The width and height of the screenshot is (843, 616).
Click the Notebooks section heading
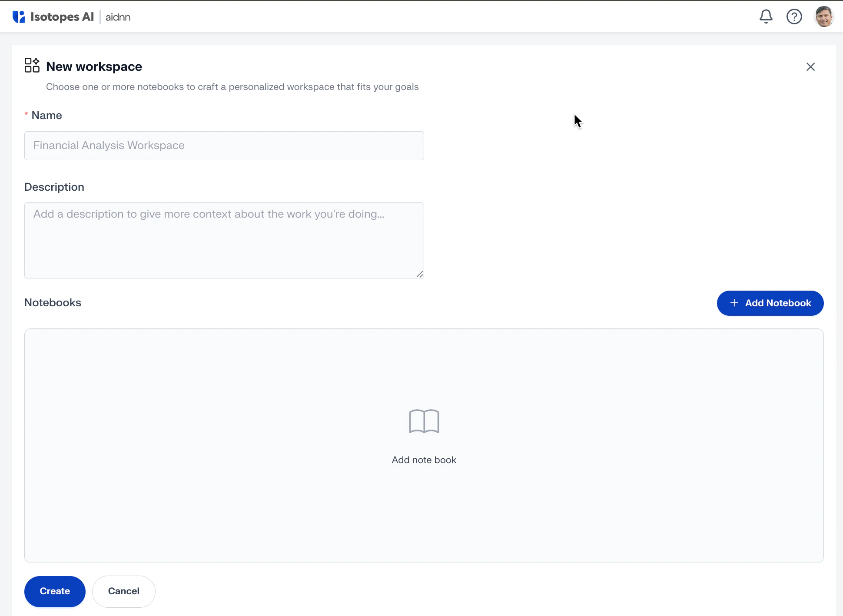click(x=53, y=303)
